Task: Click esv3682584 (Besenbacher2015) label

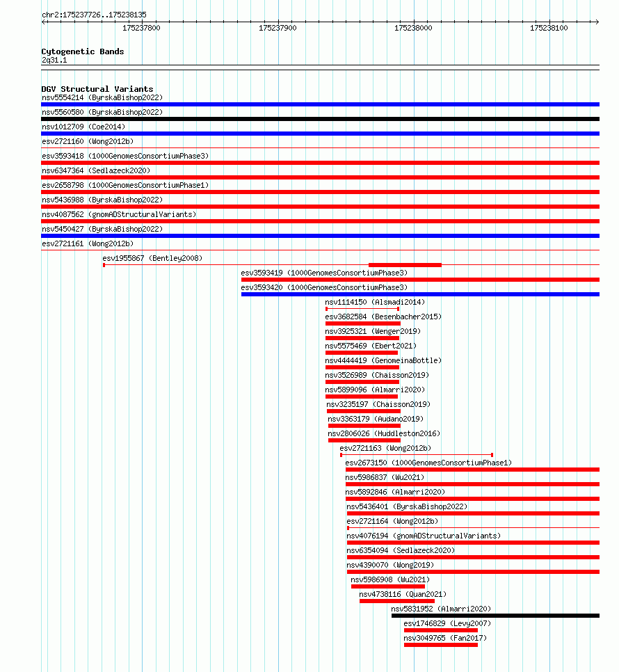Action: [x=383, y=317]
